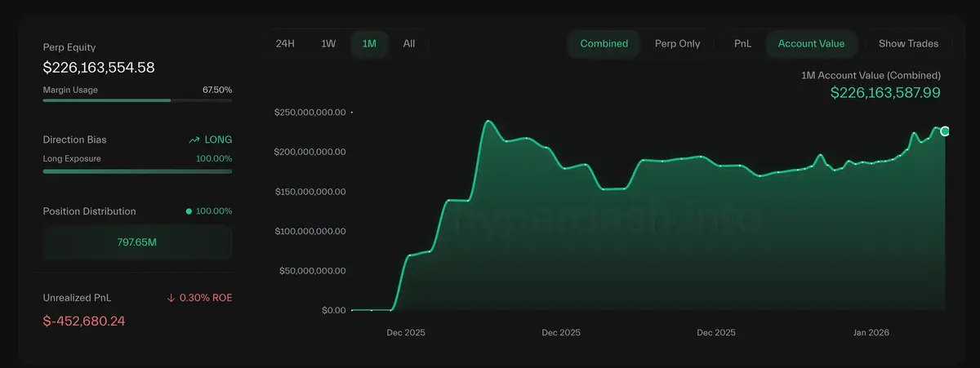Display the PnL chart mode
The image size is (980, 368).
743,43
